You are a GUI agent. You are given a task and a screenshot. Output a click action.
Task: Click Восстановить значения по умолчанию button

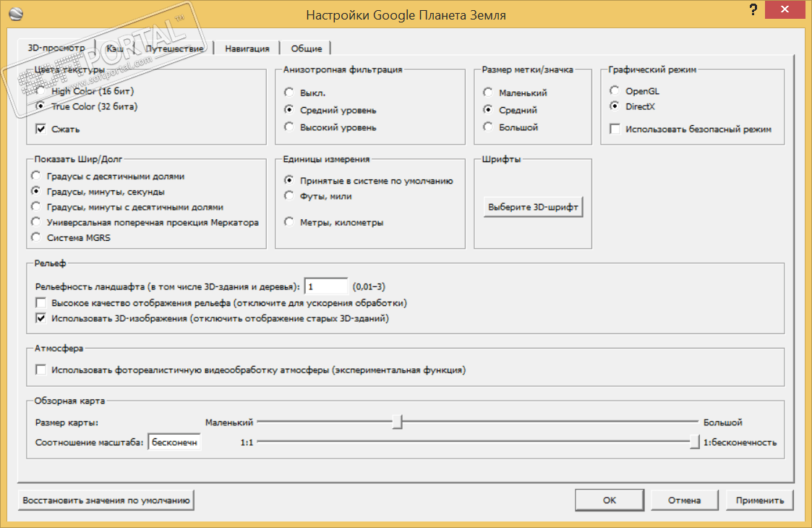tap(106, 501)
